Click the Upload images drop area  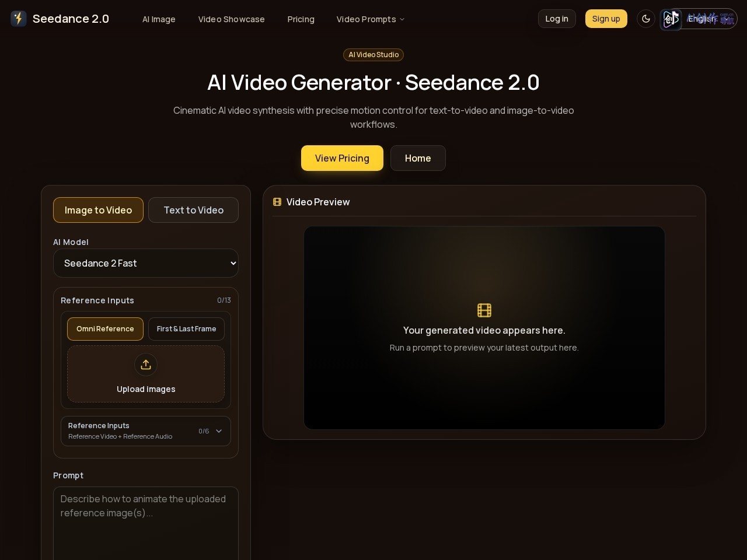click(146, 374)
